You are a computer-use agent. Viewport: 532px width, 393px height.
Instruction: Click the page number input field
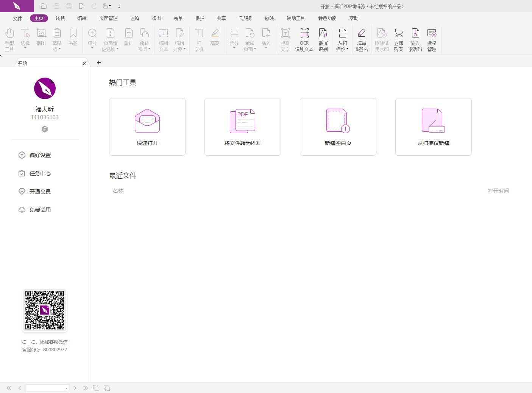point(45,388)
